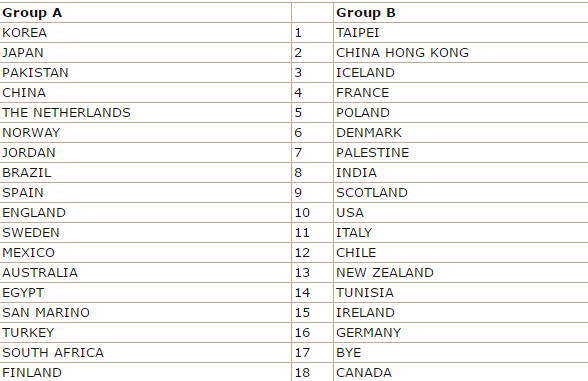Select the KOREA cell in Group A
The image size is (588, 381).
coord(146,33)
